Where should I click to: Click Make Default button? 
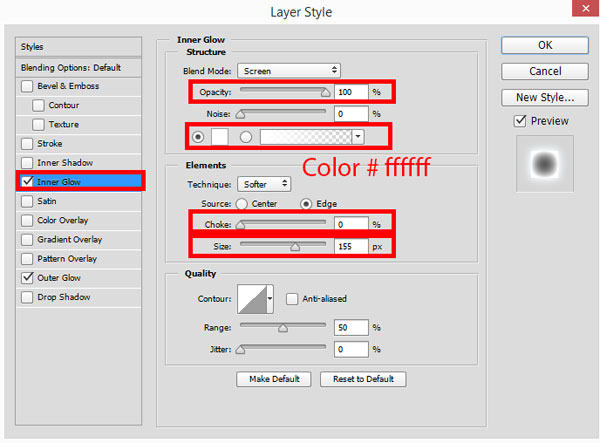[274, 379]
